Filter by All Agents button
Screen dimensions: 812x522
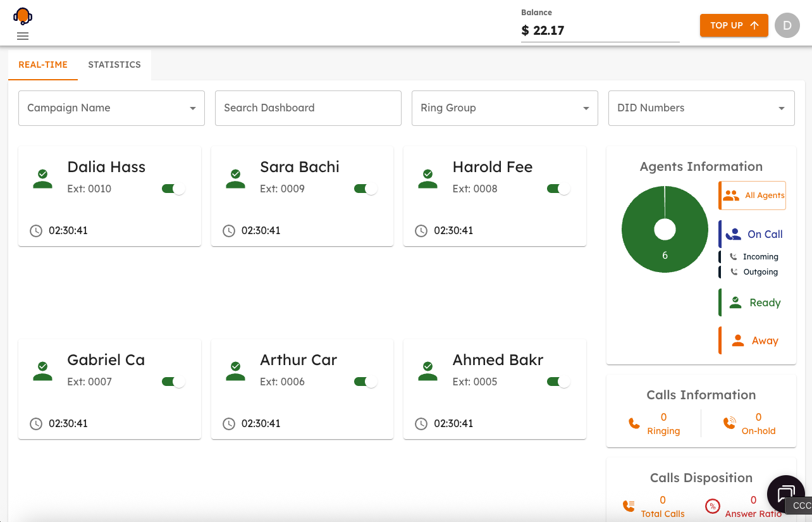pyautogui.click(x=753, y=196)
